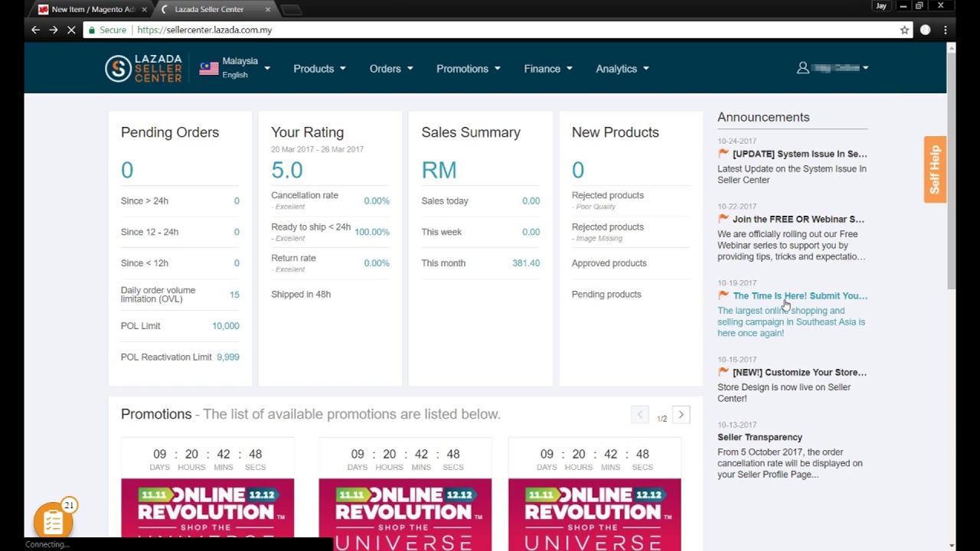Open the UPDATE System Issue announcement
Screen dimensions: 980x551
(x=799, y=154)
